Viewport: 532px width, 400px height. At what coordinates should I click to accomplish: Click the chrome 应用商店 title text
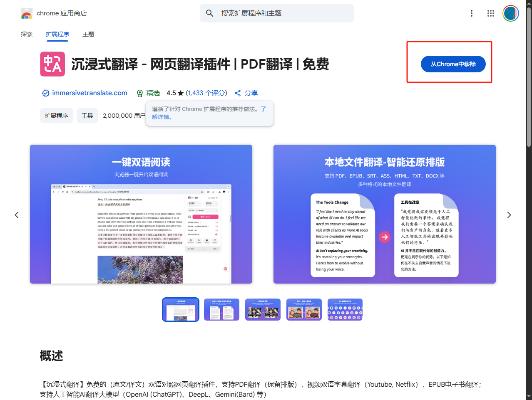62,13
